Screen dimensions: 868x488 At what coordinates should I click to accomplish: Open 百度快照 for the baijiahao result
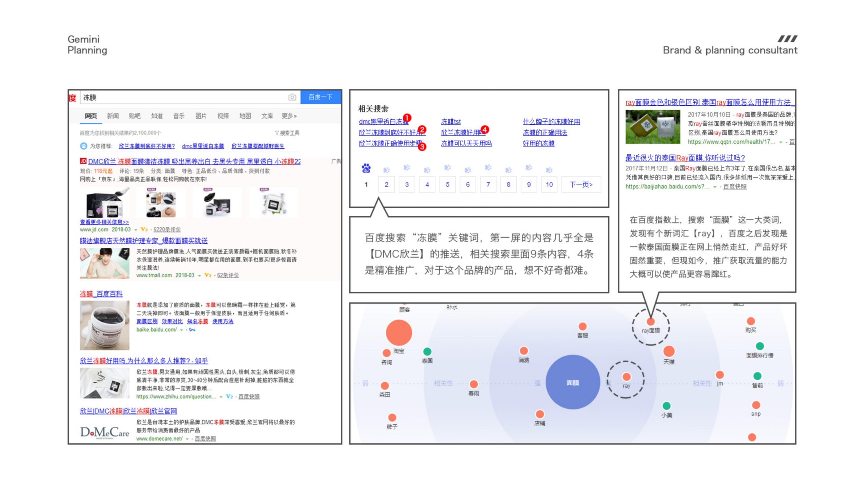pos(734,186)
